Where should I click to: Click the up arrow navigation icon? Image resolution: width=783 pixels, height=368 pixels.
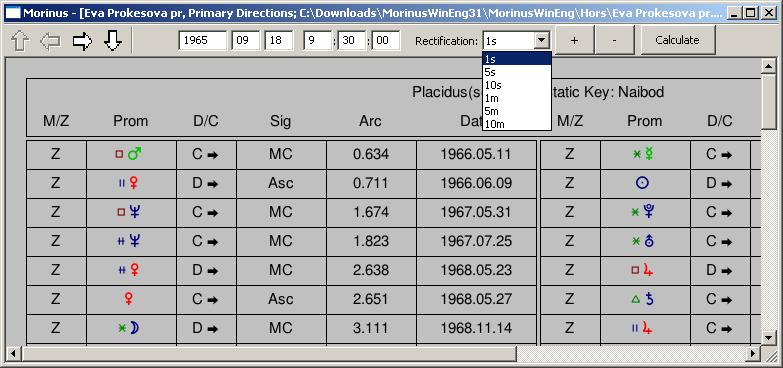coord(20,41)
